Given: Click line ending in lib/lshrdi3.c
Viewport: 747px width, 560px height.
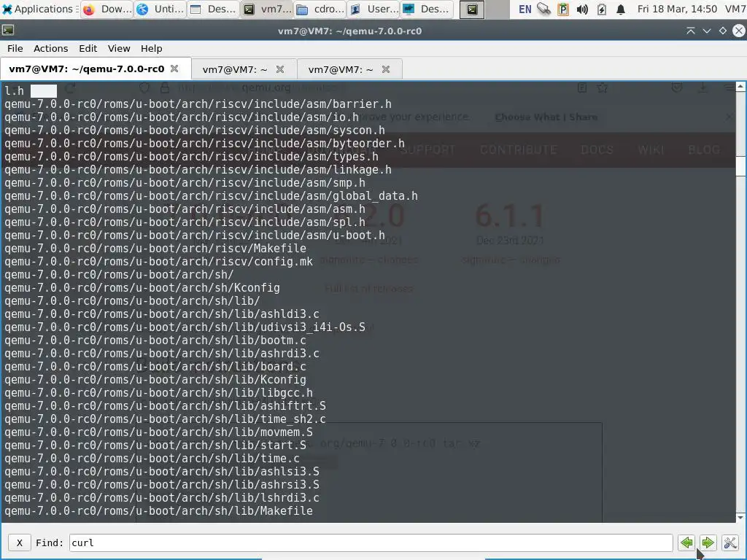Looking at the screenshot, I should coord(162,497).
